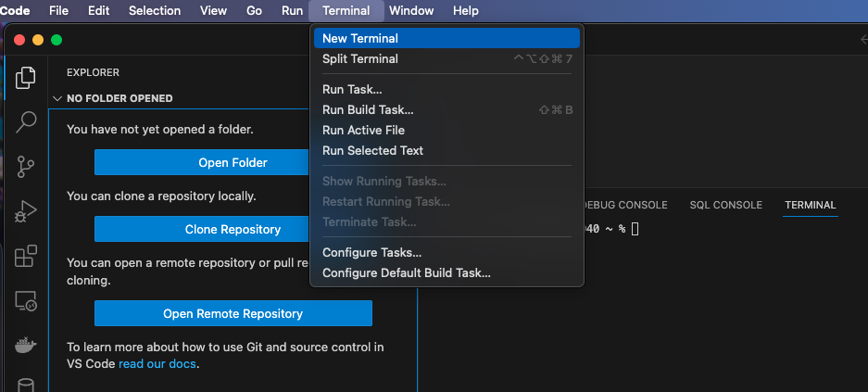Choose Split Terminal menu entry
868x392 pixels.
pos(360,59)
